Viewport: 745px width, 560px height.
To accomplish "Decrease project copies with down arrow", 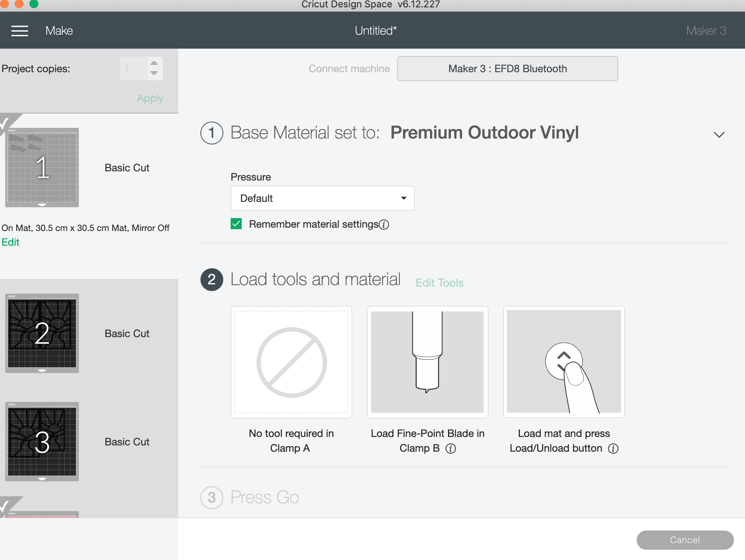I will (x=154, y=73).
